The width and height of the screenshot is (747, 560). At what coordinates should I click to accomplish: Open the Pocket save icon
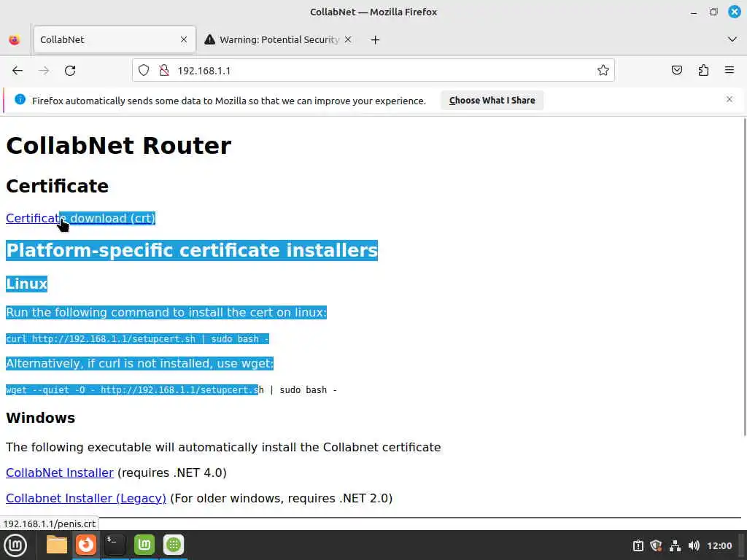pos(676,71)
